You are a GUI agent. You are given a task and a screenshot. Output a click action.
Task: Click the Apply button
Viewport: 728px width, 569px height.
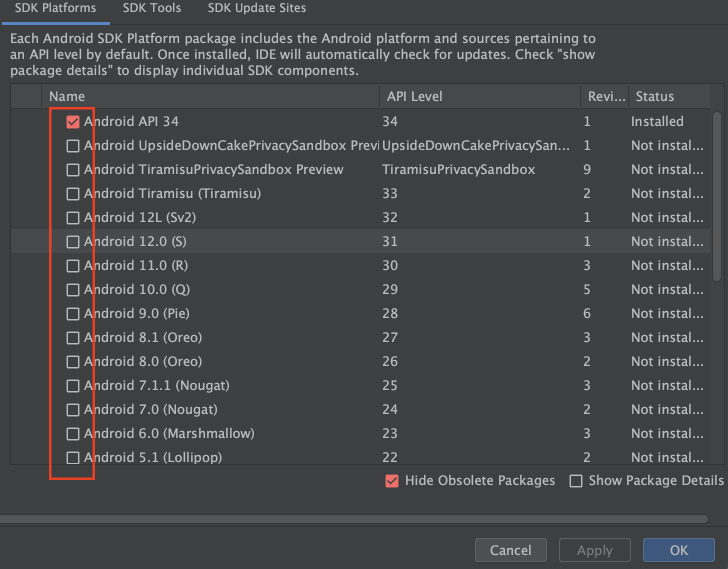click(x=594, y=550)
